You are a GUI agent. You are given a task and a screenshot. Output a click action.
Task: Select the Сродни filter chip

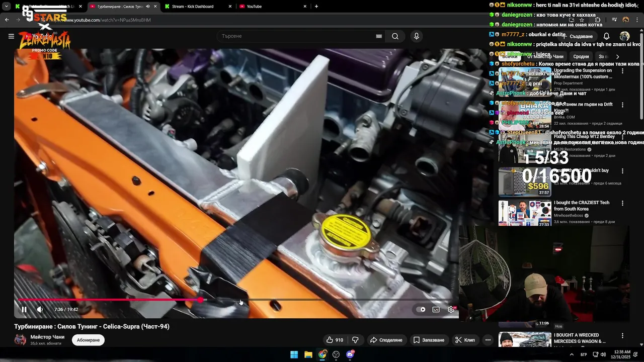click(581, 57)
